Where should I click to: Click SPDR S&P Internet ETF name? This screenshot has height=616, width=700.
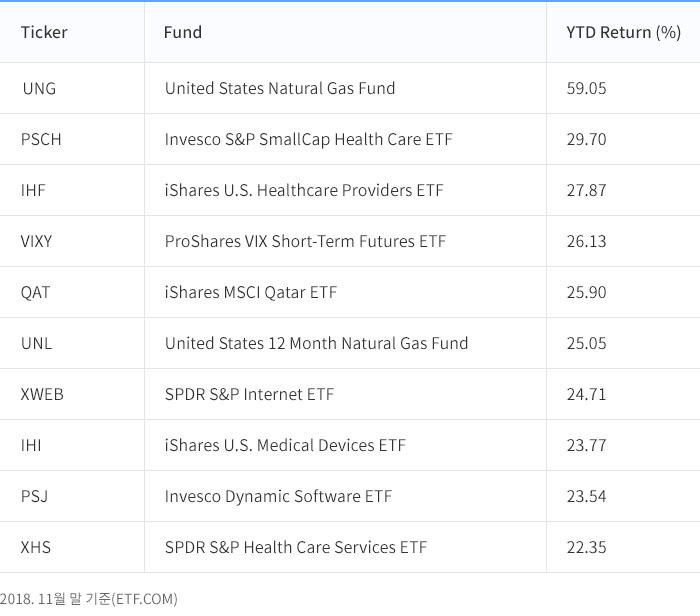tap(249, 394)
